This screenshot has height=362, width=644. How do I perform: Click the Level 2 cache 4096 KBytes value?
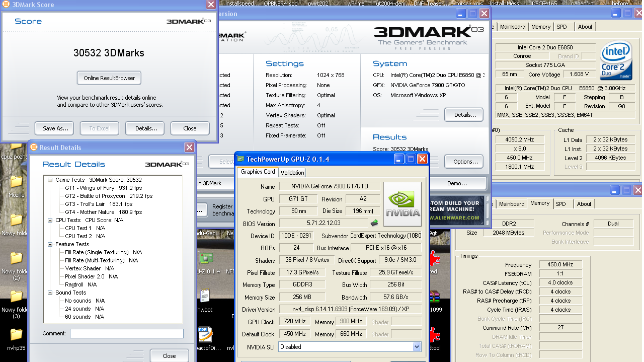click(x=610, y=158)
